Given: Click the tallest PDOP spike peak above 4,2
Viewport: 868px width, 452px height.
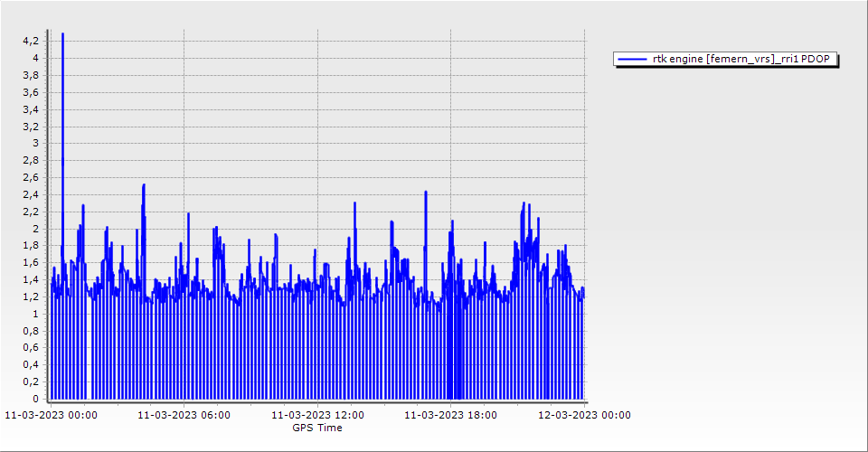Looking at the screenshot, I should coord(62,34).
